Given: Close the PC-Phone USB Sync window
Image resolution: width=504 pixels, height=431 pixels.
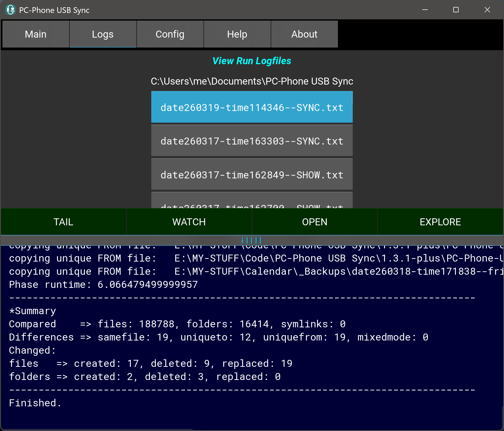Looking at the screenshot, I should (487, 10).
